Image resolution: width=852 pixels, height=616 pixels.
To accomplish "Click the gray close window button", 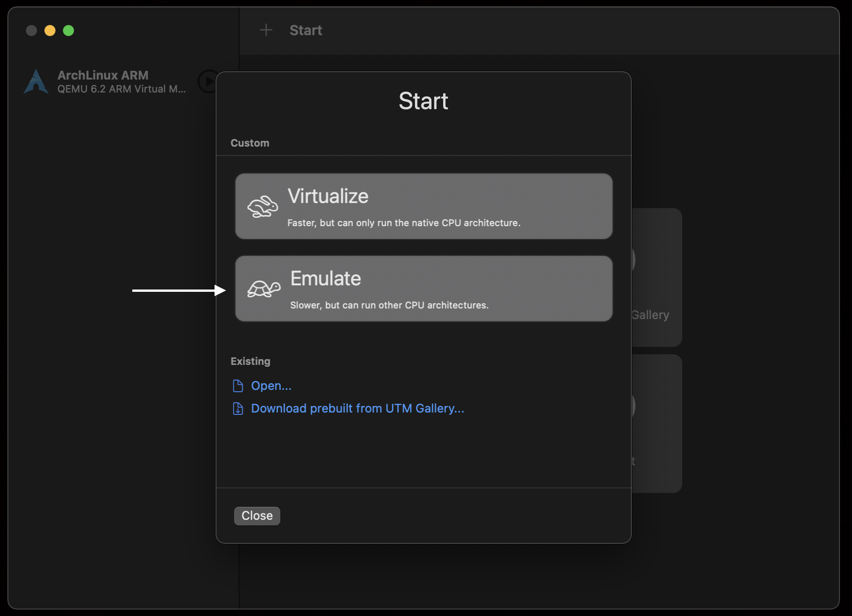I will pos(31,31).
